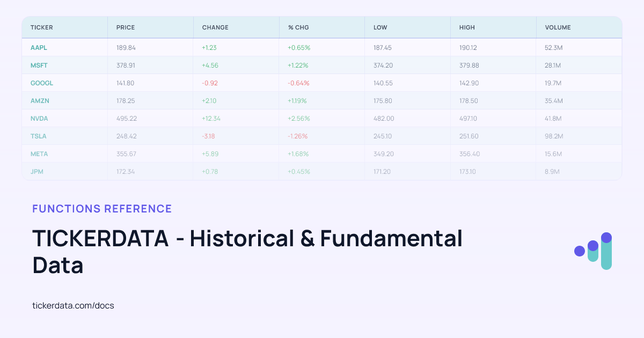This screenshot has height=338, width=644.
Task: Click AAPL low value 187.45
Action: tap(383, 47)
